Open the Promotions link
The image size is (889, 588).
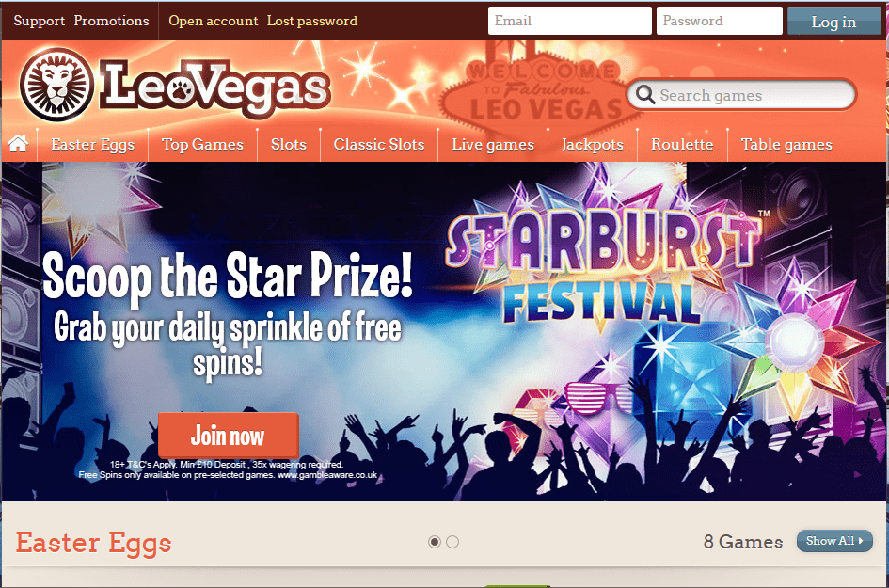[x=111, y=21]
